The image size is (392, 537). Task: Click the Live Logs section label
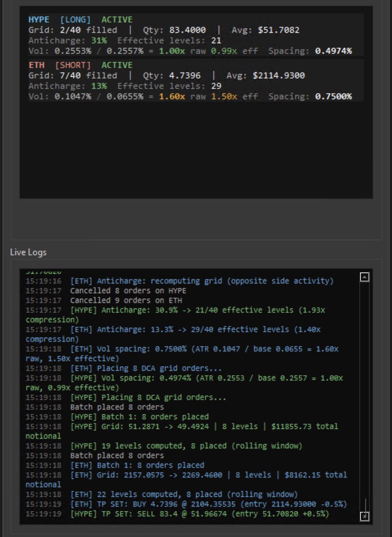tap(28, 252)
